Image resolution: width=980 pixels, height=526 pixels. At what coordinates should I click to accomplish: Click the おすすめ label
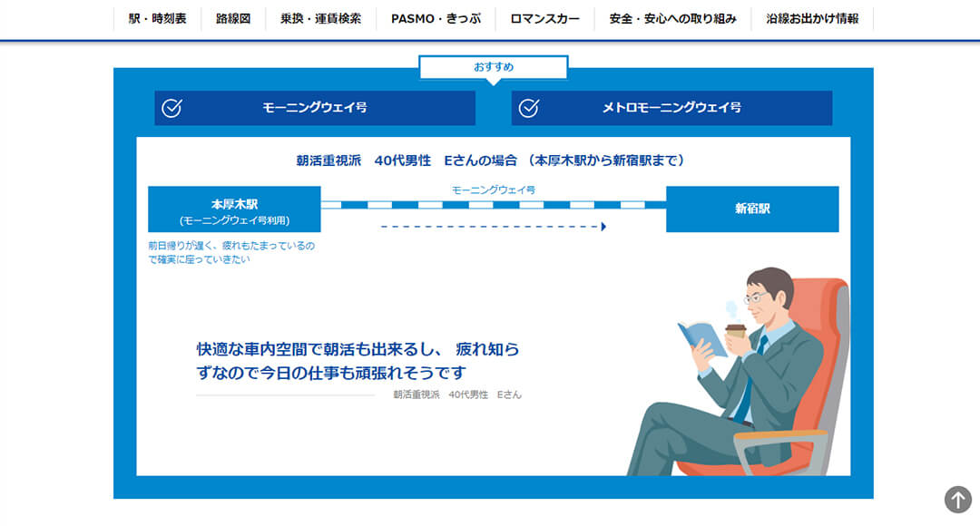coord(493,67)
